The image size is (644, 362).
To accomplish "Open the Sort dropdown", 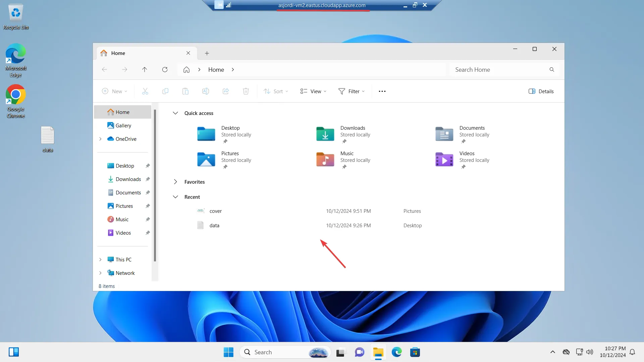I will click(276, 91).
